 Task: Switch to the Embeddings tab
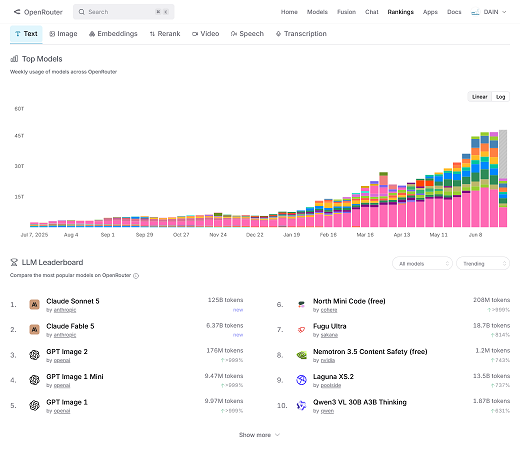point(113,34)
